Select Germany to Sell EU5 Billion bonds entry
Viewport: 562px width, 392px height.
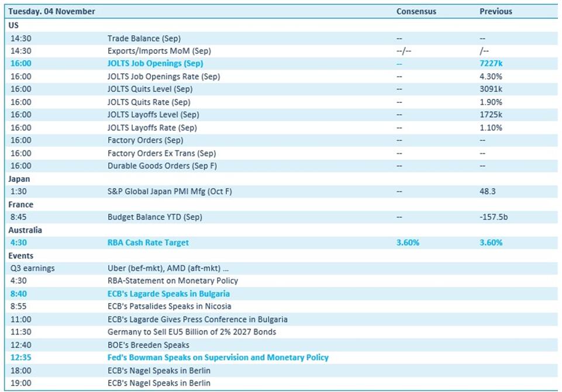[191, 332]
